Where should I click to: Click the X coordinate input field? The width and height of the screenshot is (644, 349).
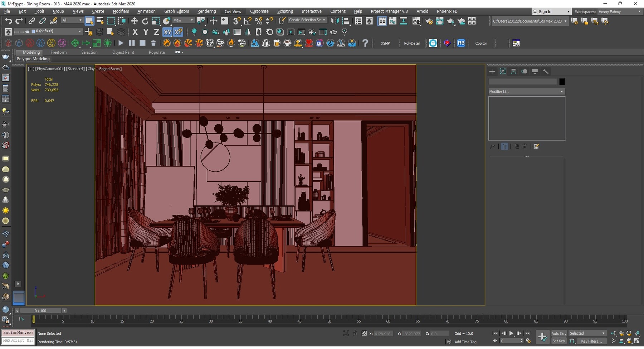click(x=382, y=333)
